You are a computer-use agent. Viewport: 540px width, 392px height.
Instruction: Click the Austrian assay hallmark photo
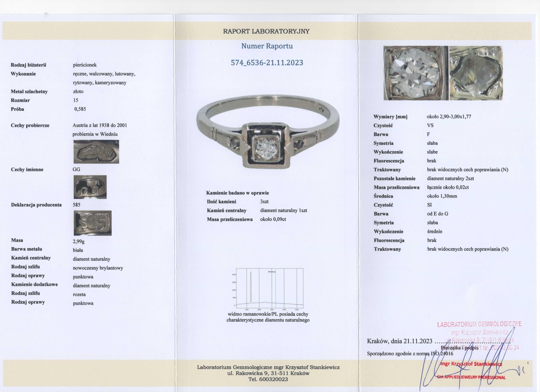[96, 152]
